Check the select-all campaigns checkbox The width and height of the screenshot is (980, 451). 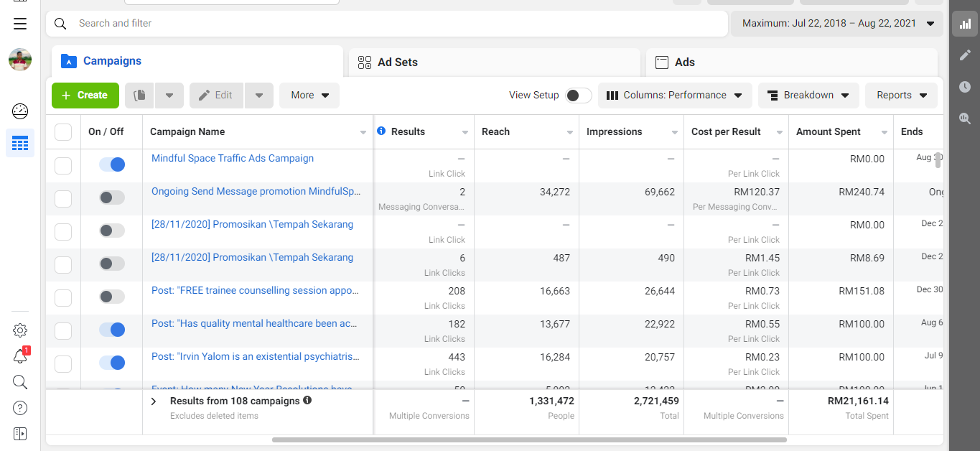pos(63,132)
